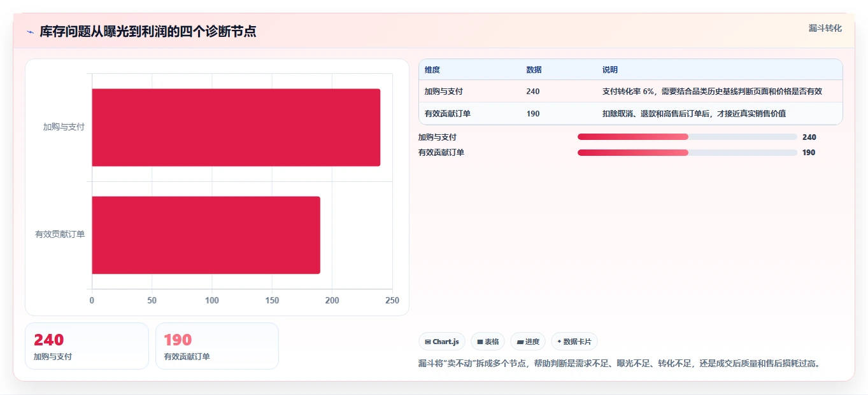Click the 190 value beside the progress bar
Screen dimensions: 868x395
coord(809,153)
